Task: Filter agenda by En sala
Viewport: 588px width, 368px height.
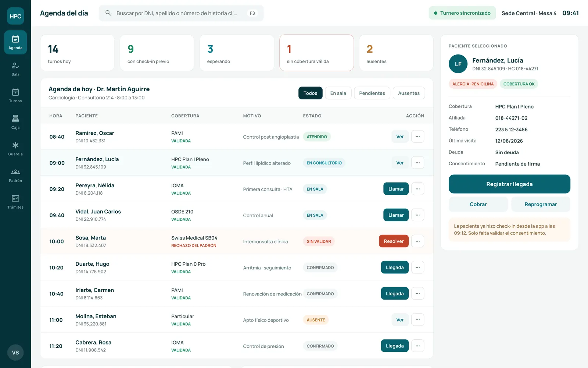Action: click(x=338, y=93)
